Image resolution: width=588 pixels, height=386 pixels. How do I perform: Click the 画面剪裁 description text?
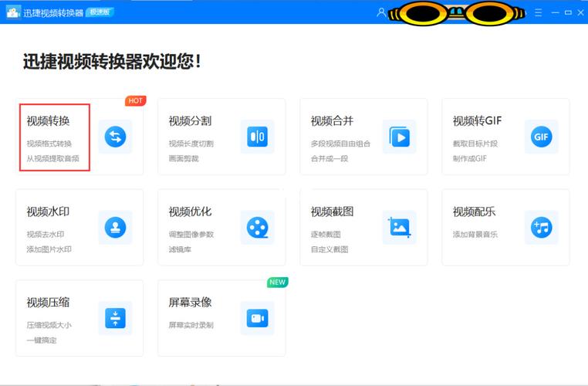click(184, 159)
